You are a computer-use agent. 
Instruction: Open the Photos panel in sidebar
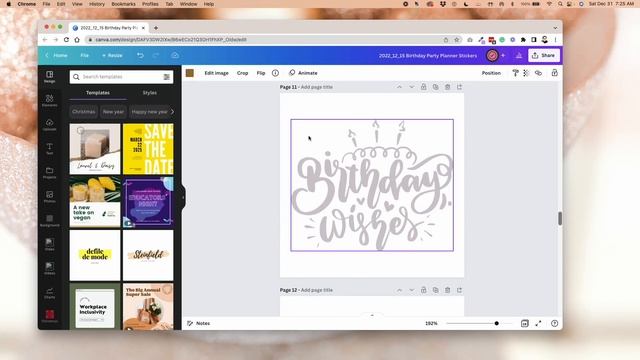tap(49, 197)
